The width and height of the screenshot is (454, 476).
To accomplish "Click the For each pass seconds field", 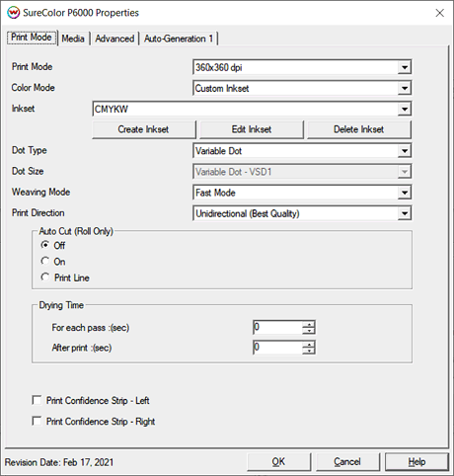I will click(277, 327).
